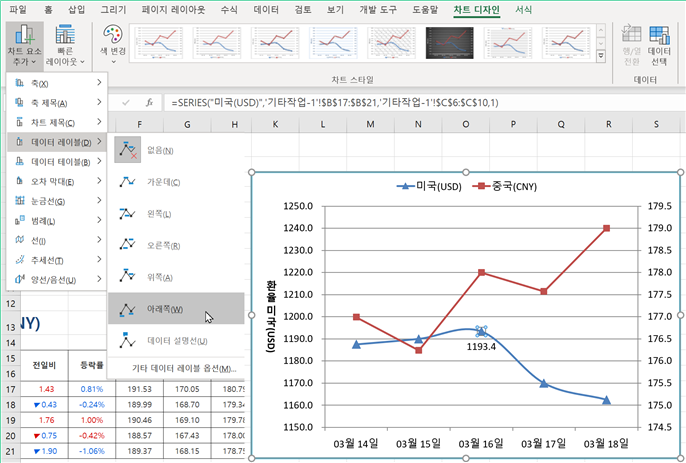686x463 pixels.
Task: Select the first chart style thumbnail
Action: pyautogui.click(x=158, y=42)
